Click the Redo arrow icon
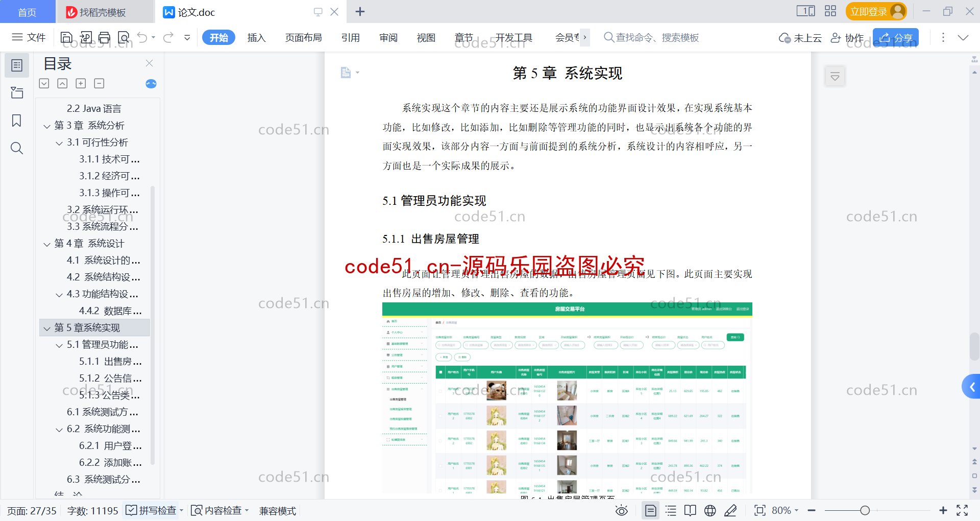The image size is (980, 521). (x=168, y=37)
